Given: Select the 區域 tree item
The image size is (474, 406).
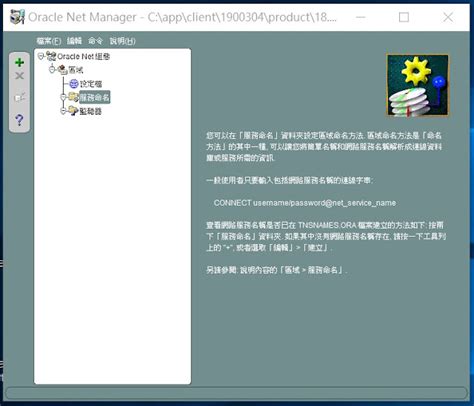Looking at the screenshot, I should coord(76,70).
